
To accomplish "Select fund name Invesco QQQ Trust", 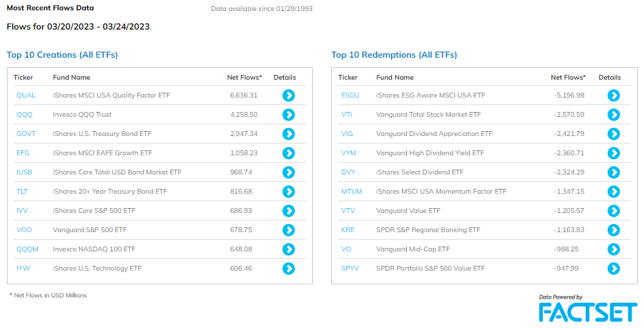I will click(x=82, y=115).
